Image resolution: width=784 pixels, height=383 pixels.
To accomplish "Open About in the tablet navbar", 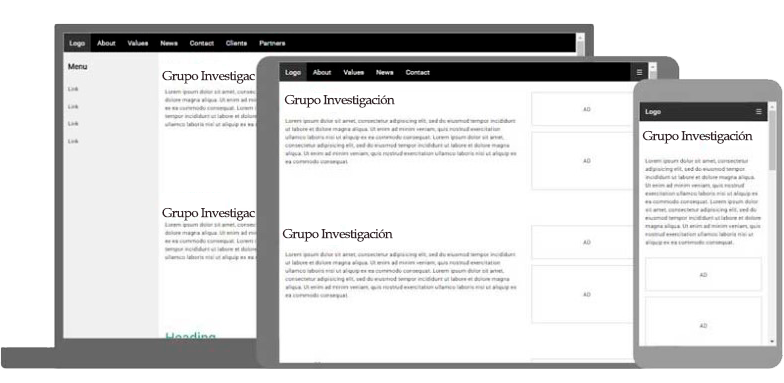I will tap(322, 72).
